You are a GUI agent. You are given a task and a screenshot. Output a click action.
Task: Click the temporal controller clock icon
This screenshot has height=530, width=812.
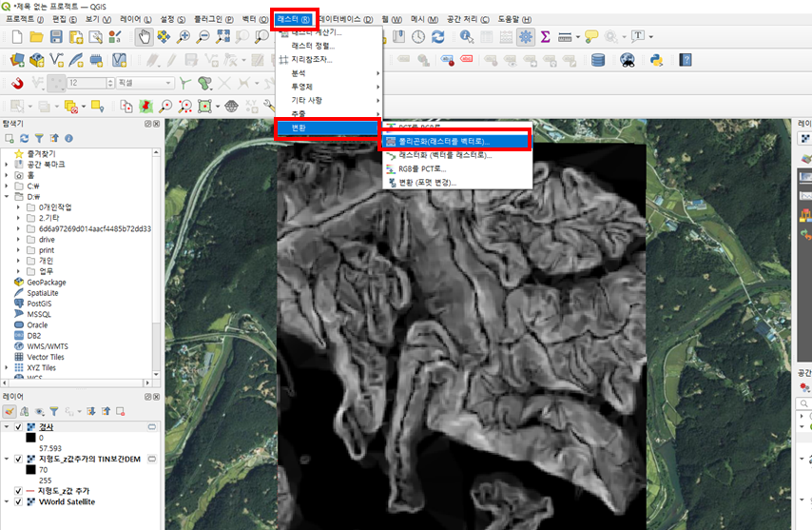[418, 37]
